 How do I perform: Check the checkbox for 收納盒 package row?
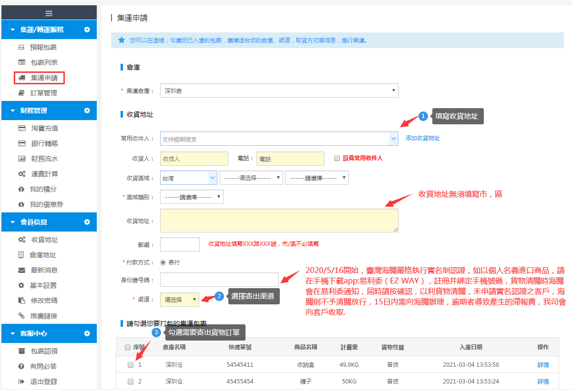tap(130, 365)
